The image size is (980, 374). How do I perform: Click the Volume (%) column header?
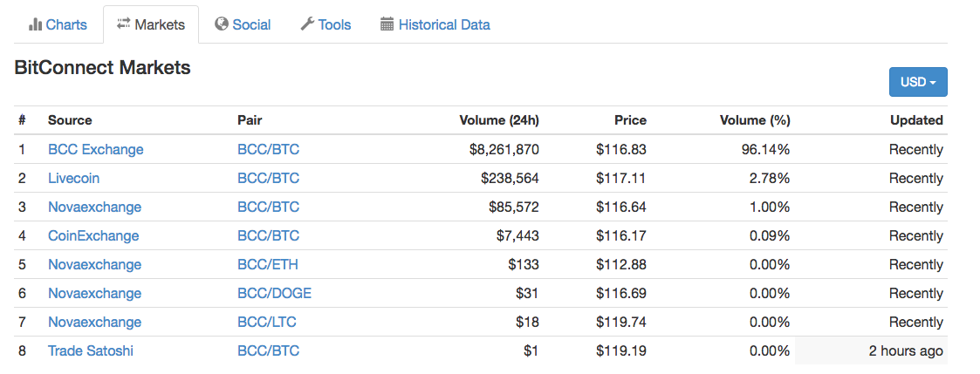(x=755, y=120)
